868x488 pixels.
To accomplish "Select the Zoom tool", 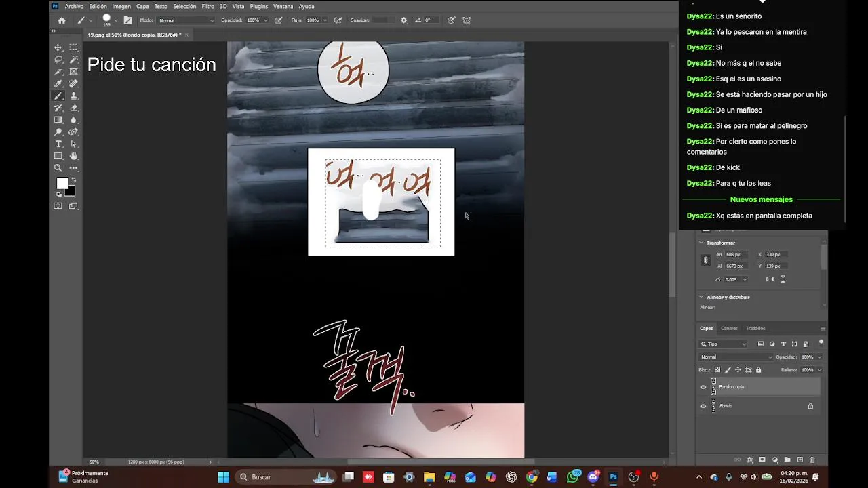I will click(58, 168).
